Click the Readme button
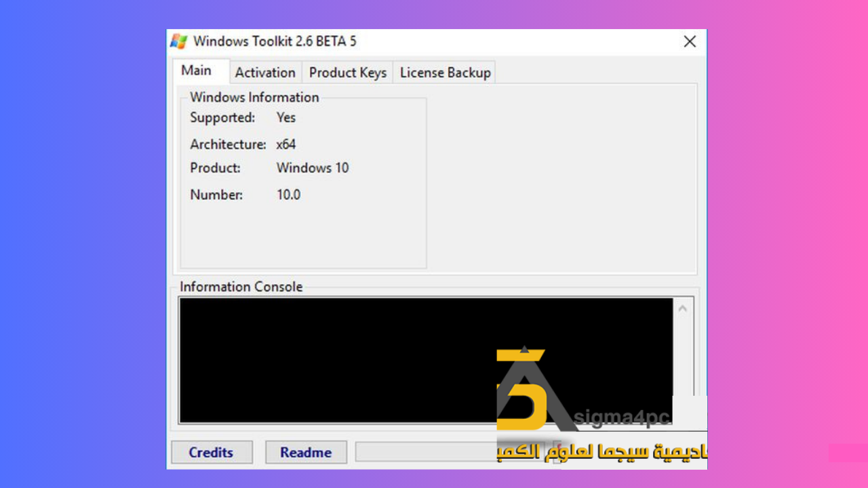This screenshot has width=868, height=488. coord(306,452)
